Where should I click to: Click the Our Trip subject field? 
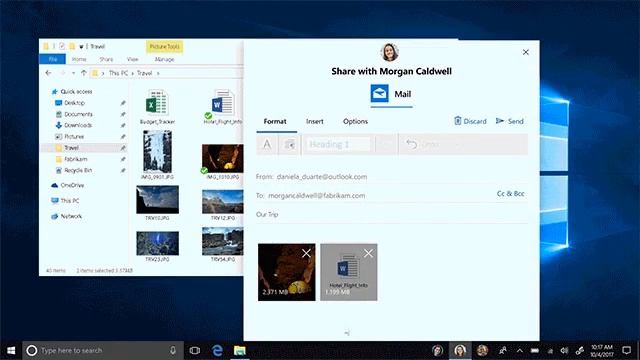(x=392, y=215)
